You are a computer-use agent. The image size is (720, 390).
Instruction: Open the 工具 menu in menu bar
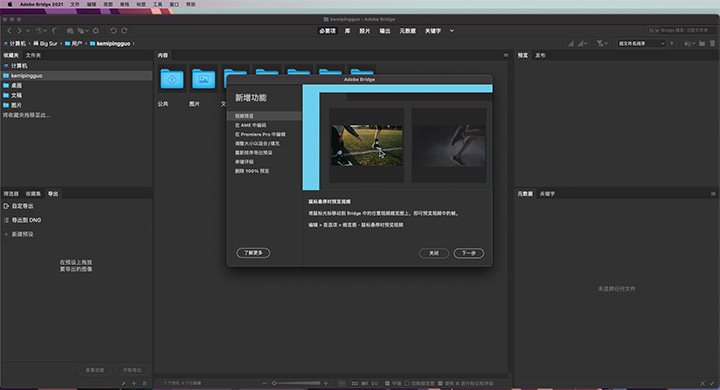[158, 4]
